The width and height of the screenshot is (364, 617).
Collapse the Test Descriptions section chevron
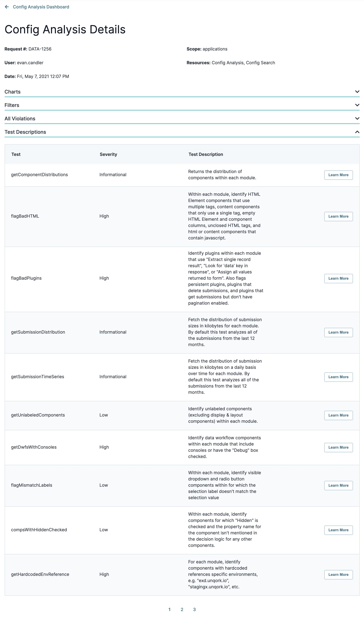(x=357, y=132)
